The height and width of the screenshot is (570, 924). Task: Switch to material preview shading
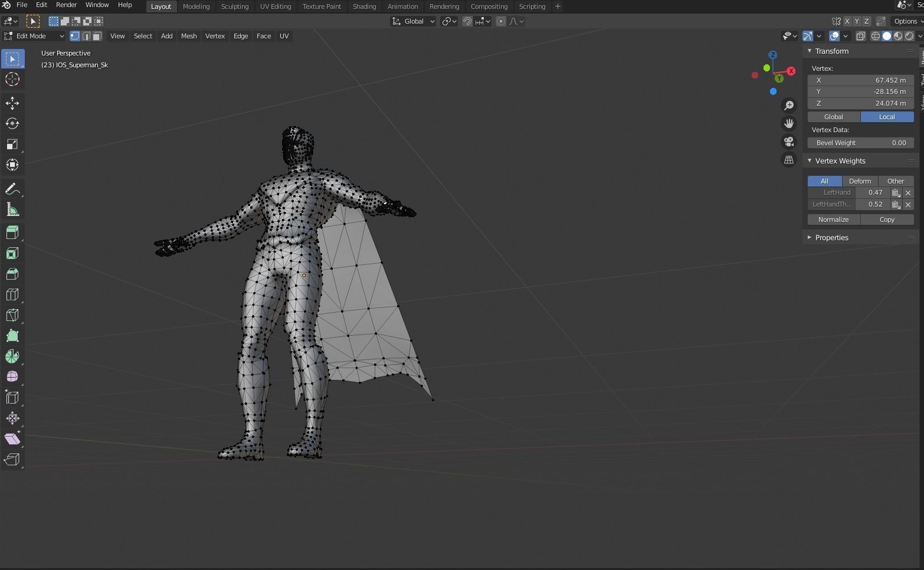[898, 36]
